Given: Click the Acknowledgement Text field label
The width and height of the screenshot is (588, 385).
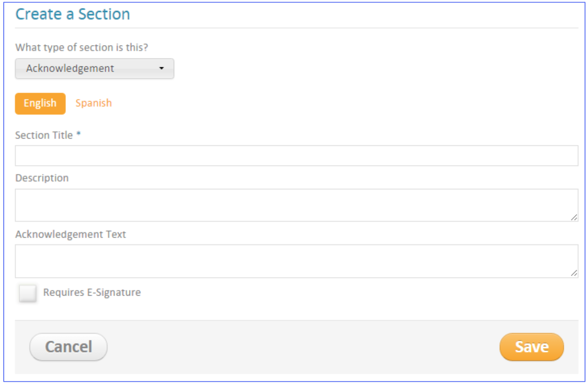Looking at the screenshot, I should click(x=71, y=234).
